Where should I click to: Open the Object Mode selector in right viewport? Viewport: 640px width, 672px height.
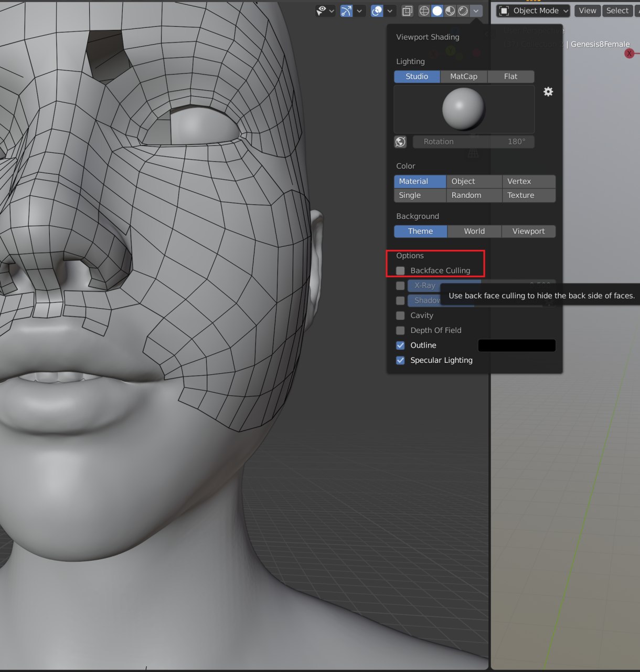coord(533,10)
